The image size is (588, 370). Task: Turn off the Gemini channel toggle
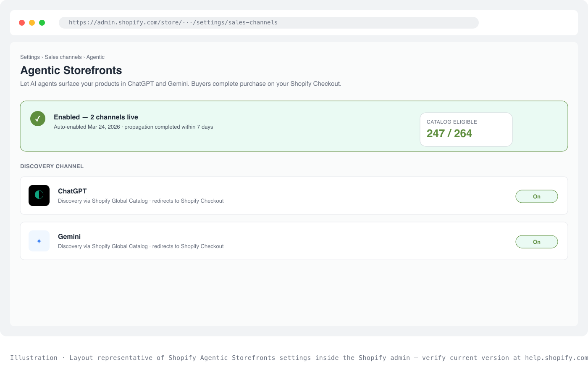click(537, 242)
